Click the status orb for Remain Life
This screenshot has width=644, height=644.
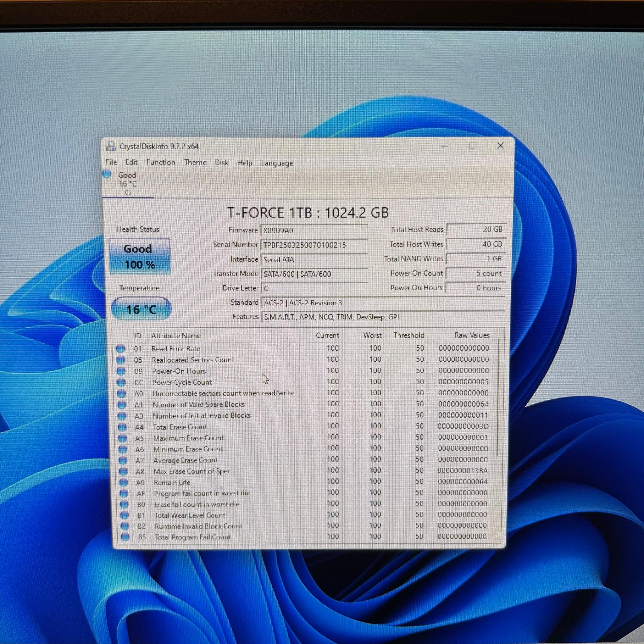coord(124,482)
